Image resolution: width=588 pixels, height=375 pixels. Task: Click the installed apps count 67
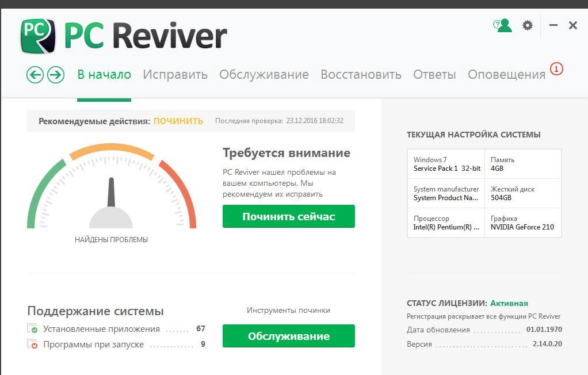201,328
